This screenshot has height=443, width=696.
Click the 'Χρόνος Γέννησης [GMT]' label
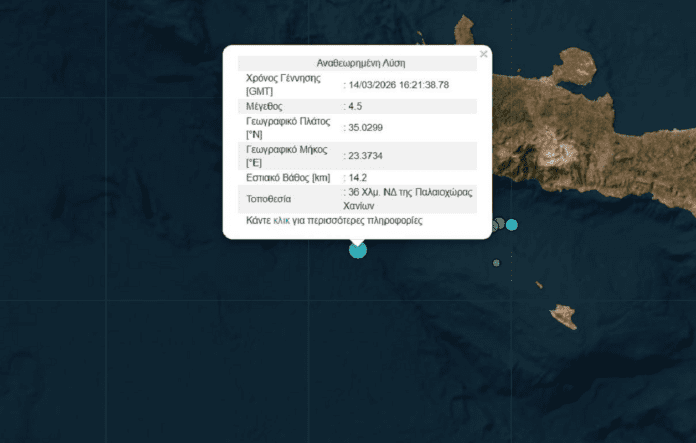pos(284,84)
